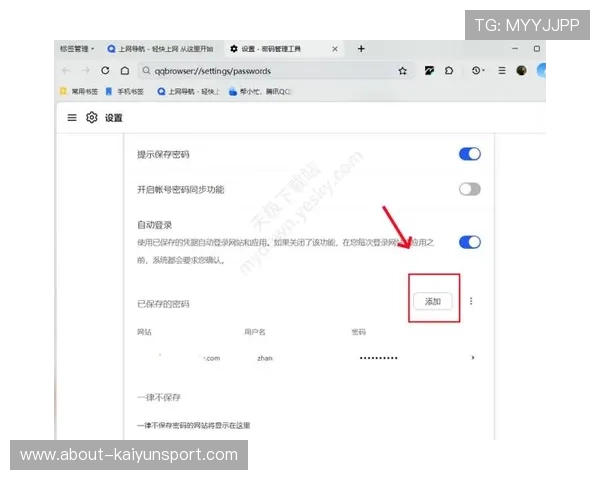Screen dimensions: 600x480
Task: Open the 帮小忙 腾讯QQ bookmark
Action: click(x=260, y=91)
